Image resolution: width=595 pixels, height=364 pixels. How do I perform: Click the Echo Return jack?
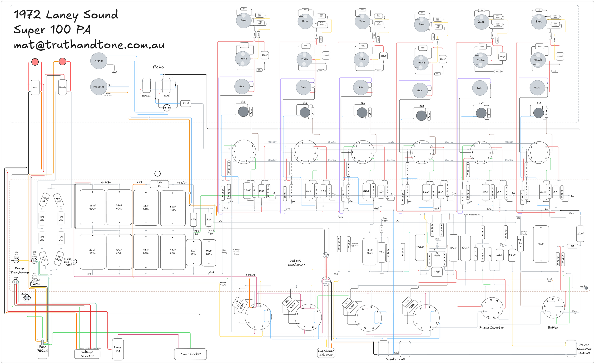point(147,85)
